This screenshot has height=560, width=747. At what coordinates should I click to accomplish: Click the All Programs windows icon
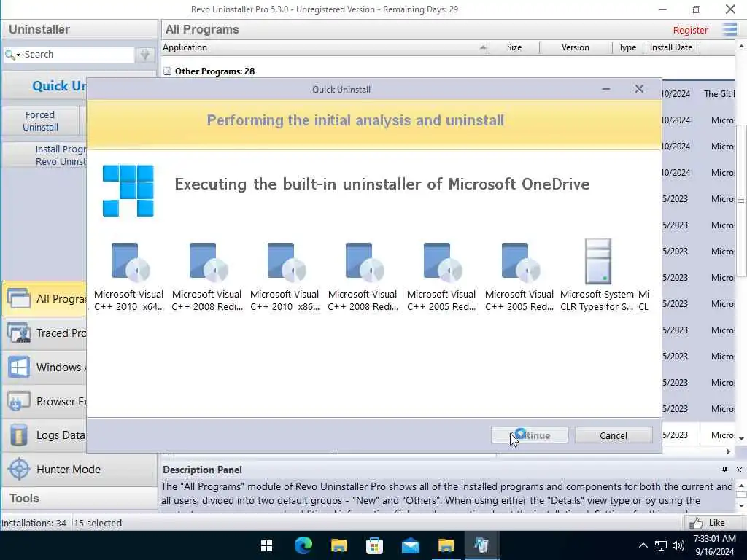coord(19,298)
